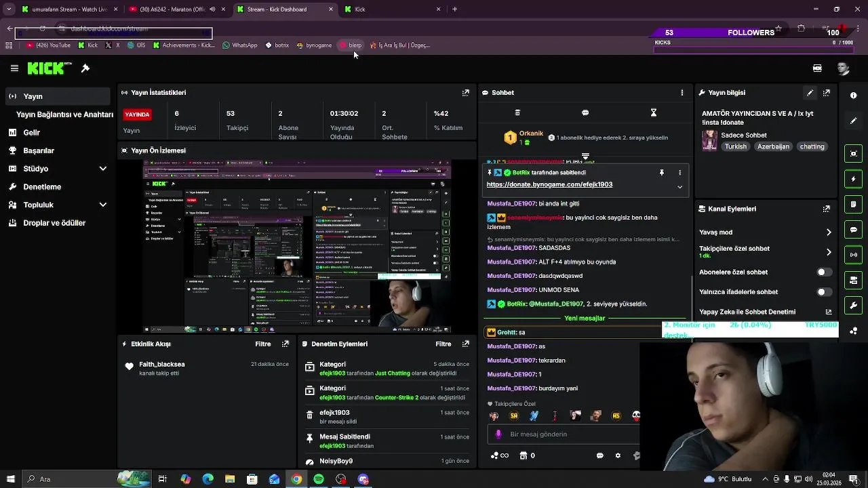Click the shop icon showing 0
868x488 pixels.
[x=527, y=455]
